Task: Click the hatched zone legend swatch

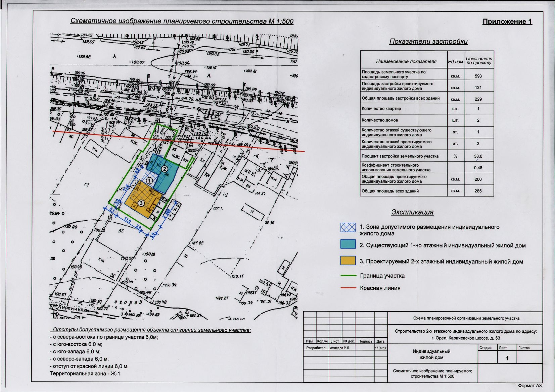Action: click(348, 227)
